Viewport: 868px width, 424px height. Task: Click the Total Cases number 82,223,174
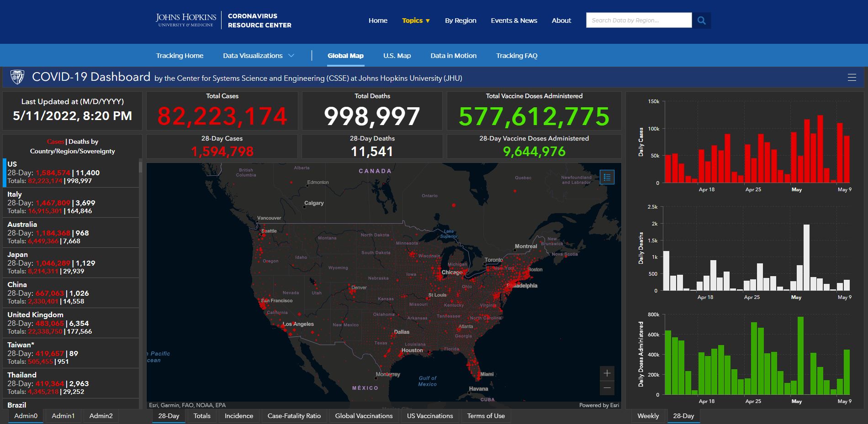tap(222, 116)
